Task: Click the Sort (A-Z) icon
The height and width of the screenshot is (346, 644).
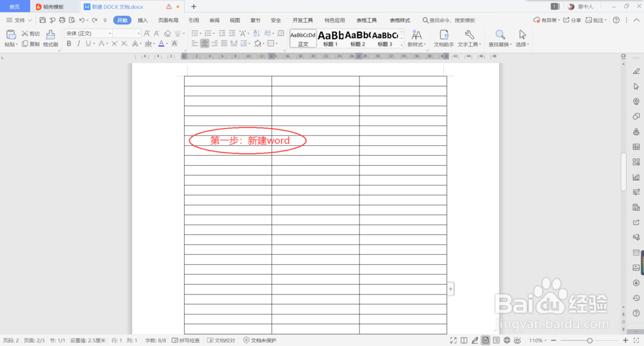Action: click(257, 33)
